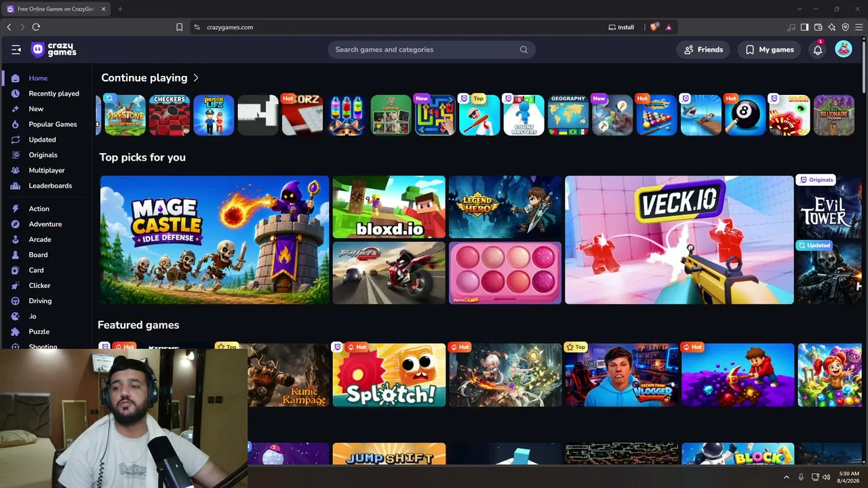Open the Evil Tower Originals card
This screenshot has height=488, width=868.
click(831, 207)
